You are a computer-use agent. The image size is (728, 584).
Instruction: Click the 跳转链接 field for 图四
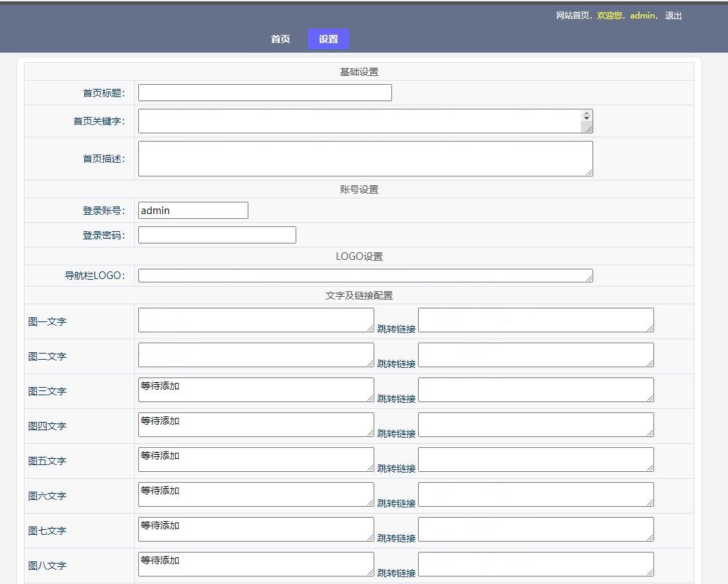536,425
